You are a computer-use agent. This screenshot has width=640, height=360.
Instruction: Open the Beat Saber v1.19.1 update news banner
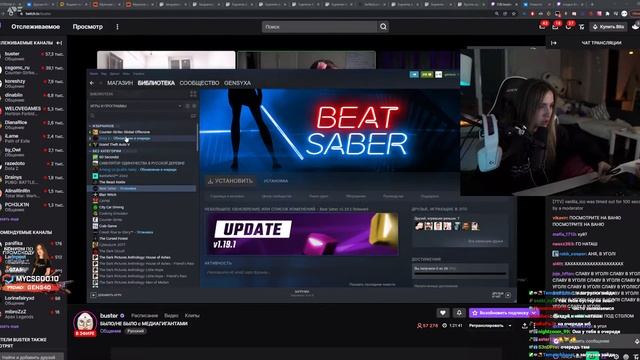coord(302,234)
